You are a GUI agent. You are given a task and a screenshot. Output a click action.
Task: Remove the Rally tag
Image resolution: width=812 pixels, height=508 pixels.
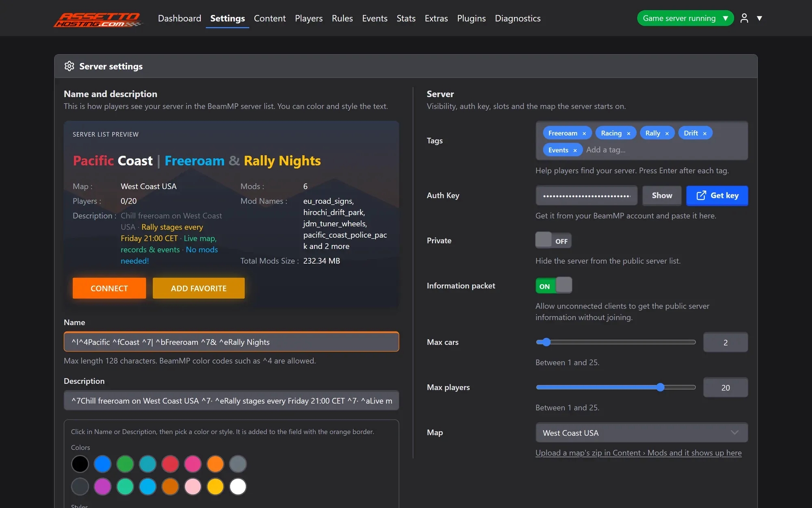click(667, 133)
